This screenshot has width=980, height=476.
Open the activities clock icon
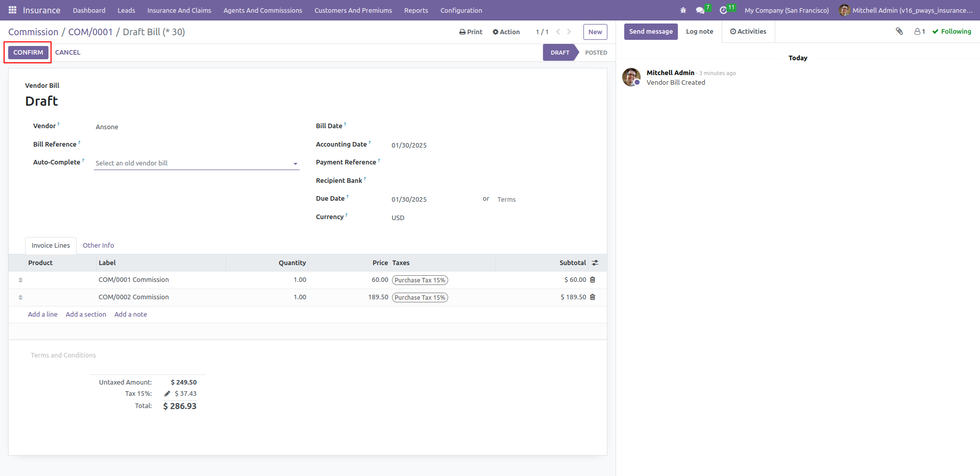[723, 10]
